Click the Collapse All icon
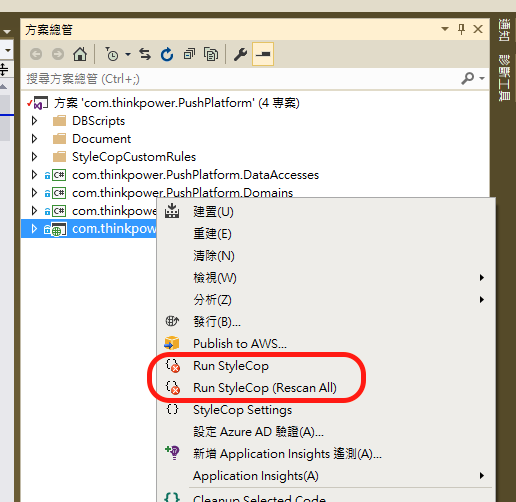This screenshot has height=502, width=516. coord(189,54)
